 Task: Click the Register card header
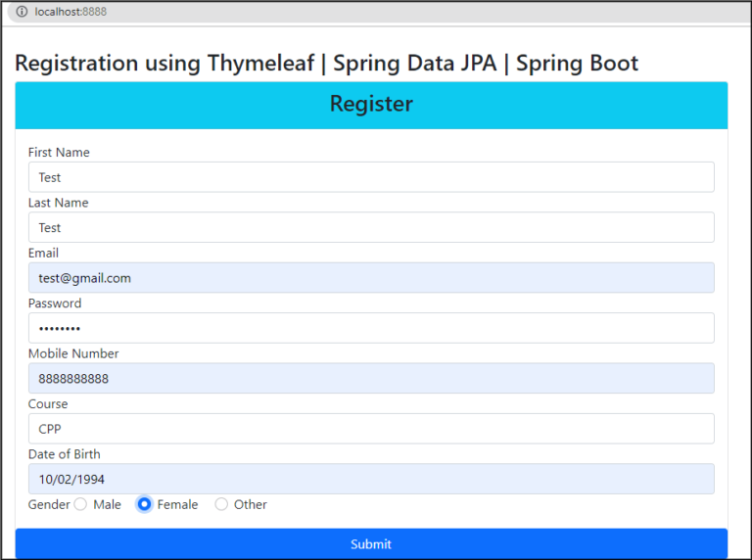(x=371, y=106)
